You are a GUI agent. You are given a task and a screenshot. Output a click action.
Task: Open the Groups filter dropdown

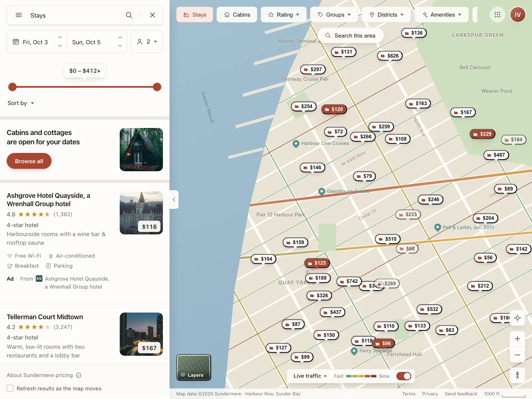[334, 15]
